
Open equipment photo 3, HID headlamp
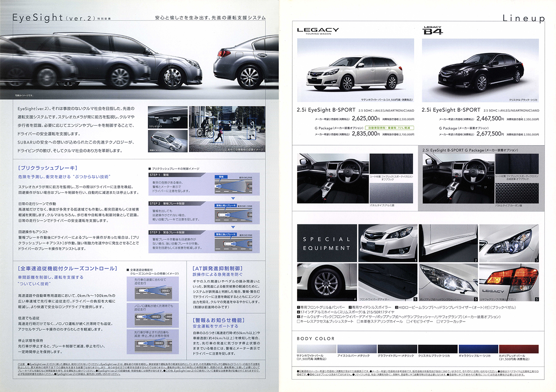pyautogui.click(x=509, y=244)
